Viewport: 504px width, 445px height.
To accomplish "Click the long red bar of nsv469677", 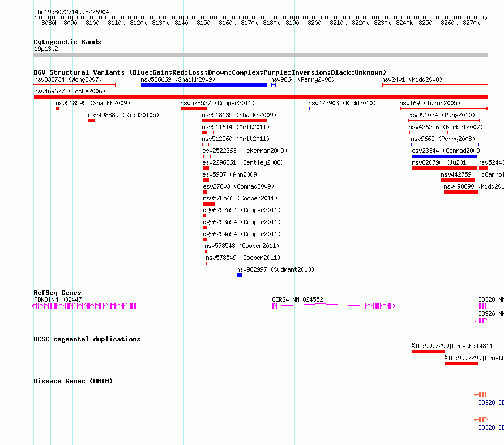I will click(x=260, y=97).
